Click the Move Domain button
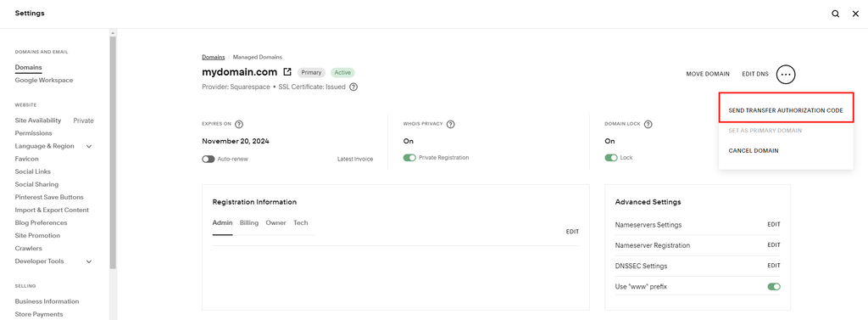The width and height of the screenshot is (868, 320). pyautogui.click(x=708, y=74)
